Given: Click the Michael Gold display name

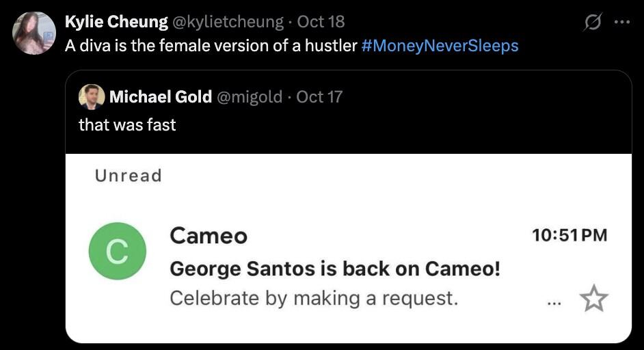Looking at the screenshot, I should 160,97.
